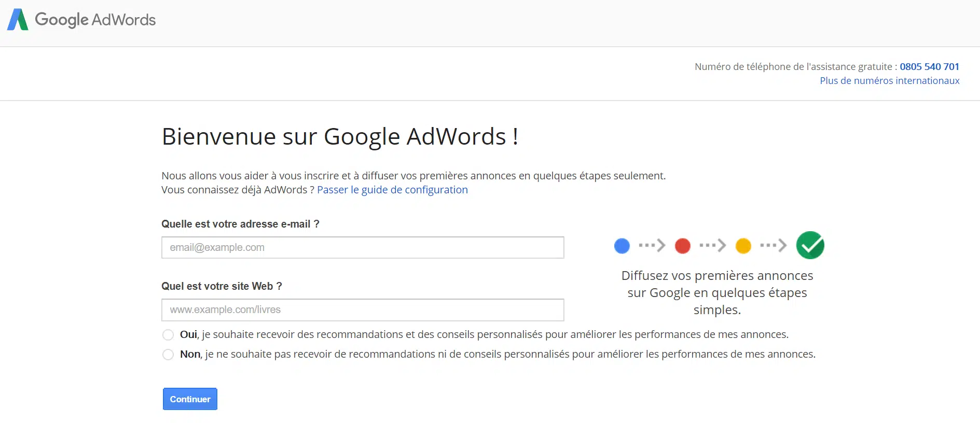Click the red step circle
This screenshot has width=980, height=423.
(x=682, y=246)
